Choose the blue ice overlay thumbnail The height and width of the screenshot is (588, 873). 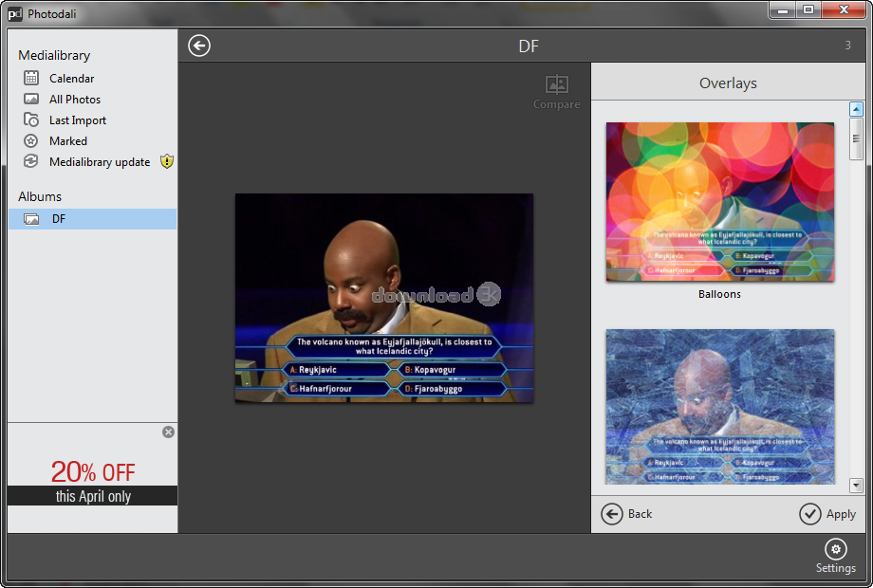tap(720, 407)
